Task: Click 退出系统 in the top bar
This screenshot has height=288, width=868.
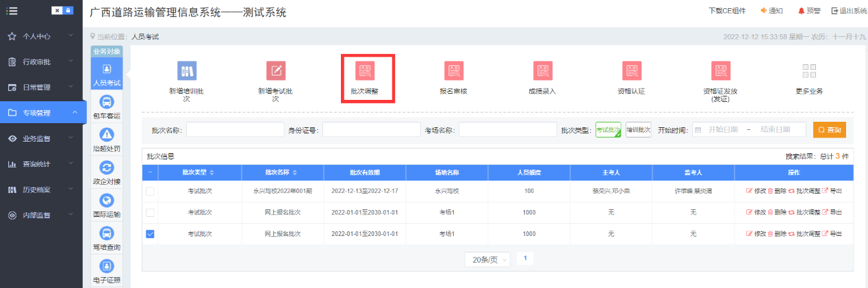Action: point(848,11)
